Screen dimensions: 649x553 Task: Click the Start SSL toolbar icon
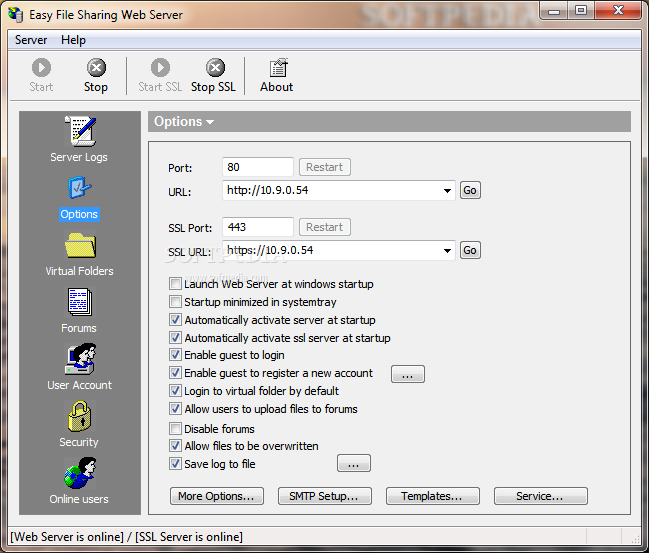click(x=160, y=67)
